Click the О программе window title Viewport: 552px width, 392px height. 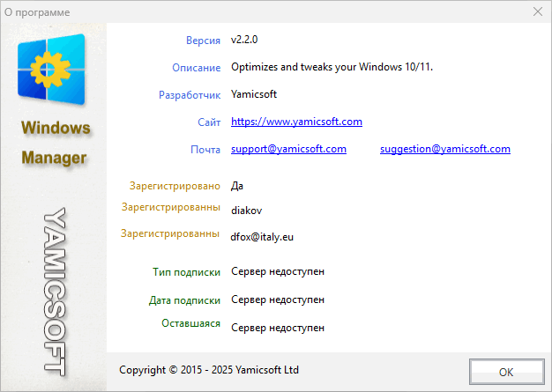[x=37, y=12]
